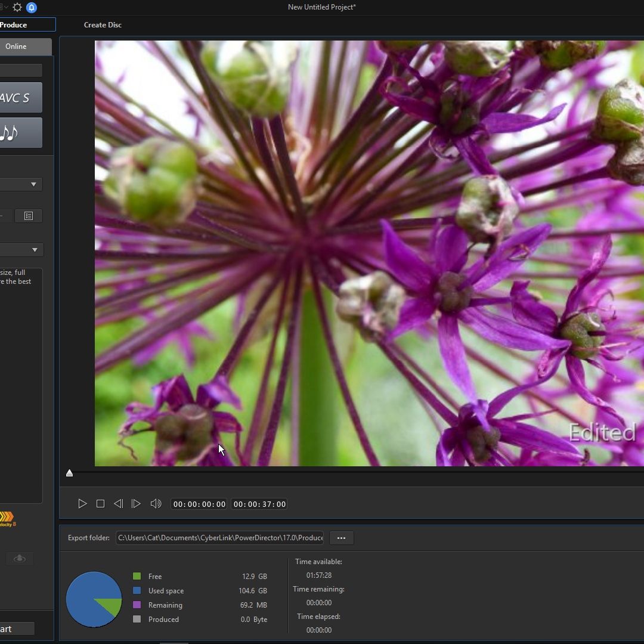This screenshot has width=644, height=644.
Task: Click the "Time elapsed:" label
Action: (318, 617)
